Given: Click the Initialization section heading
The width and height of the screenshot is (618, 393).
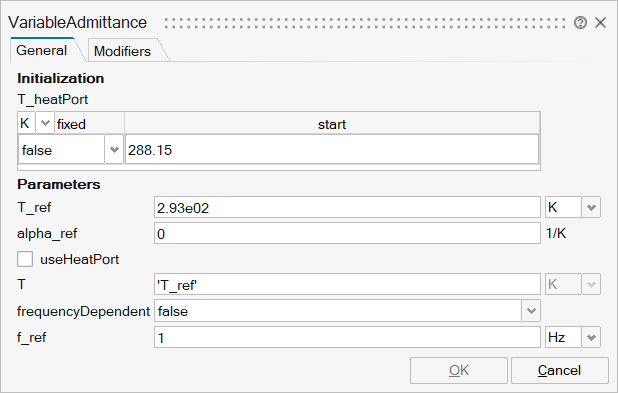Looking at the screenshot, I should (60, 78).
